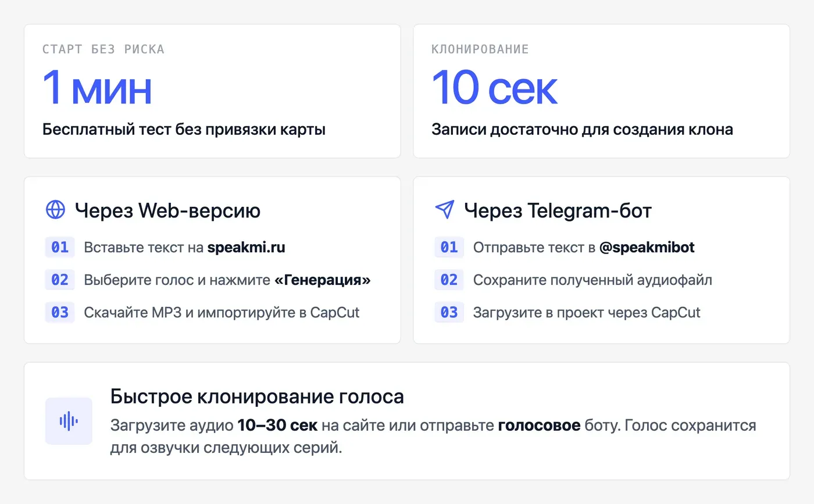Click step 01 badge in Telegram-бот card

click(x=449, y=247)
